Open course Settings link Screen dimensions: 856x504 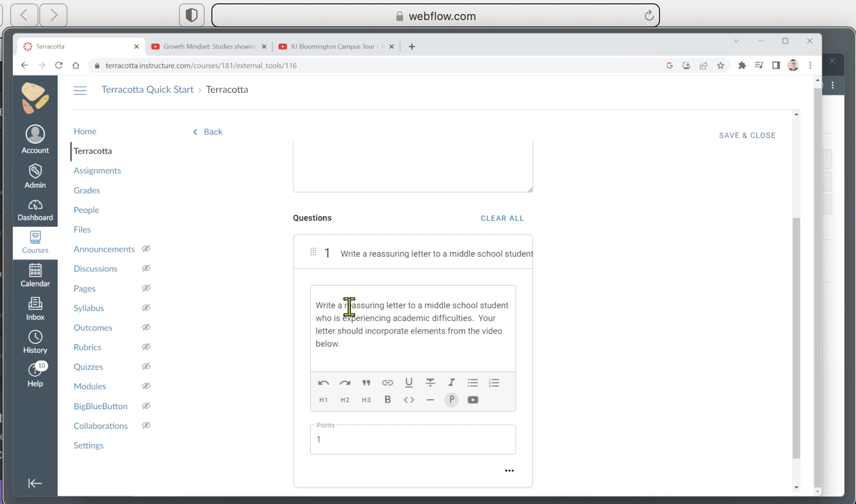pos(88,445)
